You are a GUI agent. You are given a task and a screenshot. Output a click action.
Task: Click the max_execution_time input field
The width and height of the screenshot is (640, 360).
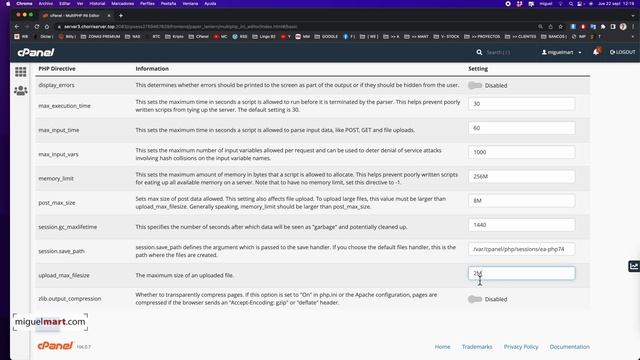pos(522,104)
